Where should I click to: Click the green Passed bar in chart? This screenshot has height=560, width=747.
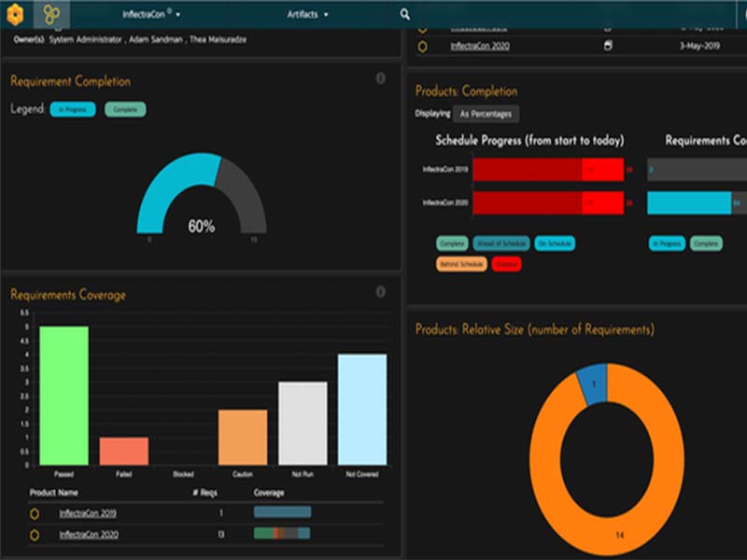63,396
